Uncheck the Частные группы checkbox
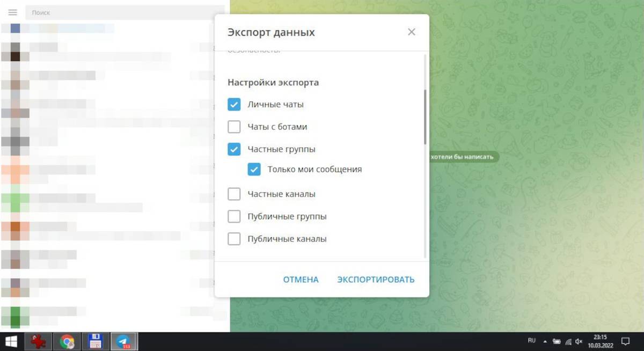Viewport: 644px width, 351px height. 234,149
